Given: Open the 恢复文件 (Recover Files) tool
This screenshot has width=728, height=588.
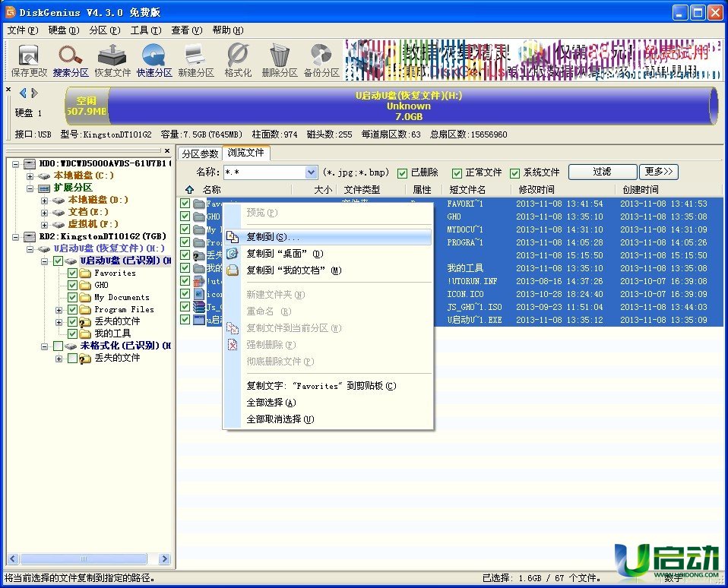Looking at the screenshot, I should click(112, 59).
